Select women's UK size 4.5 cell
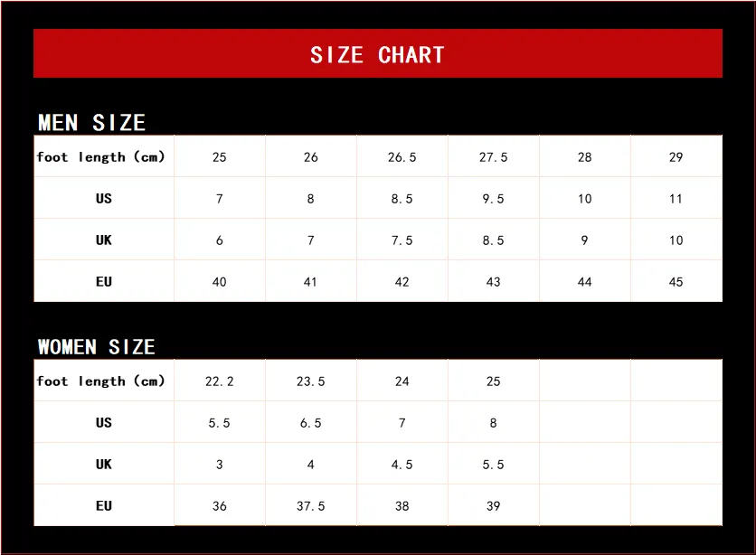The height and width of the screenshot is (555, 756). [x=402, y=465]
